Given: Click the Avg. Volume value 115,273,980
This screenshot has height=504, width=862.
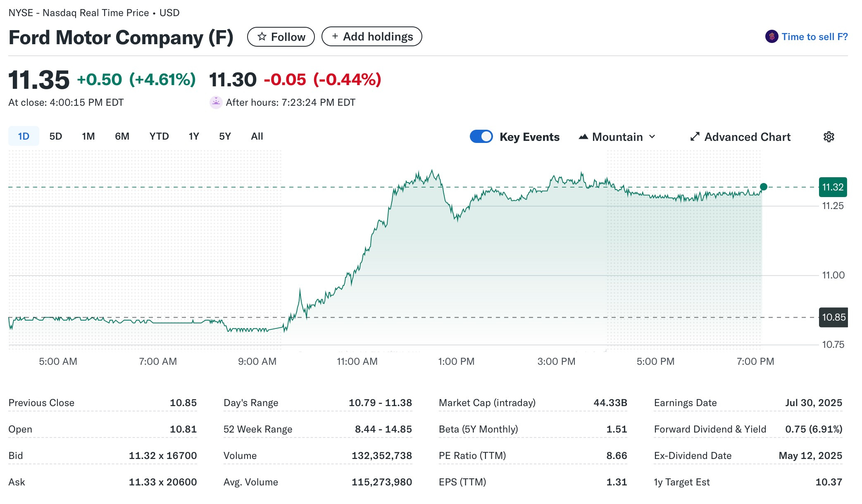Looking at the screenshot, I should [381, 482].
